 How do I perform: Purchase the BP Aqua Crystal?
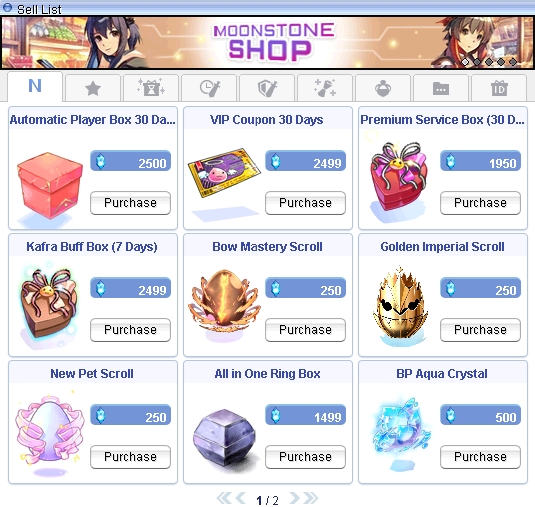[480, 457]
